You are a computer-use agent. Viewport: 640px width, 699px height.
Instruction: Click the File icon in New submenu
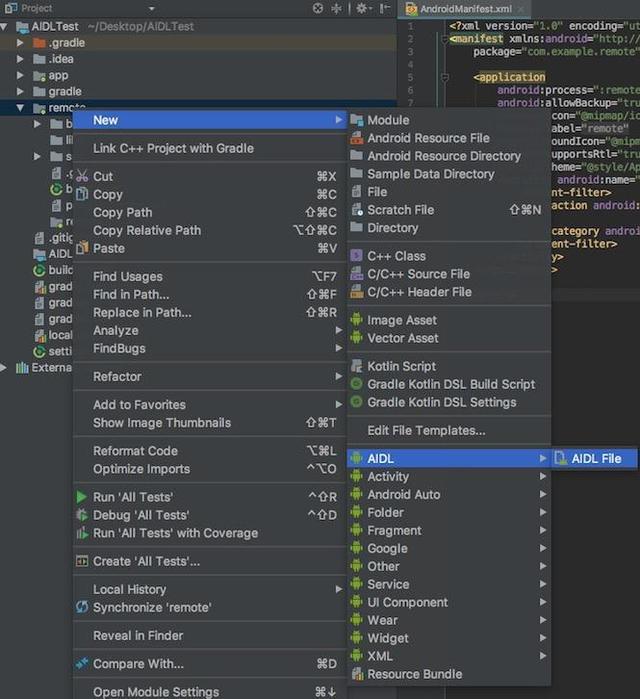click(x=357, y=192)
